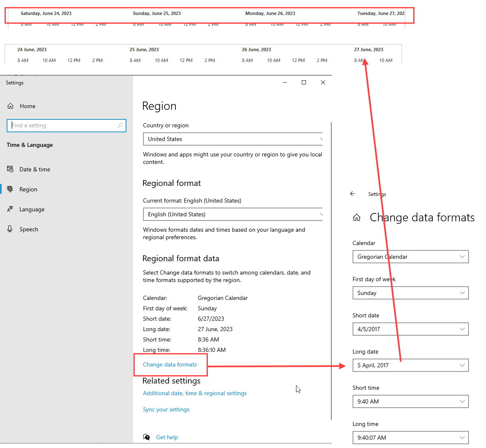Open Speech settings page
Image resolution: width=486 pixels, height=448 pixels.
(x=29, y=230)
